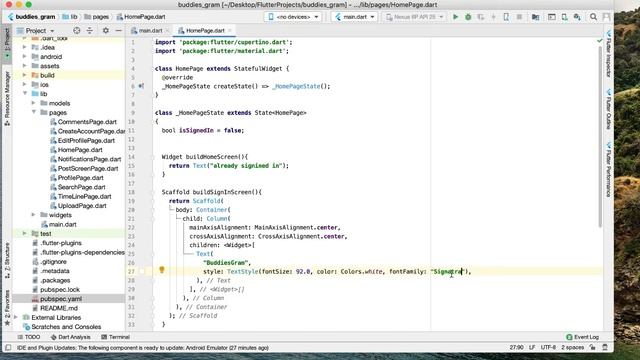Click the Run with Coverage icon
Image resolution: width=640 pixels, height=360 pixels.
(x=481, y=17)
